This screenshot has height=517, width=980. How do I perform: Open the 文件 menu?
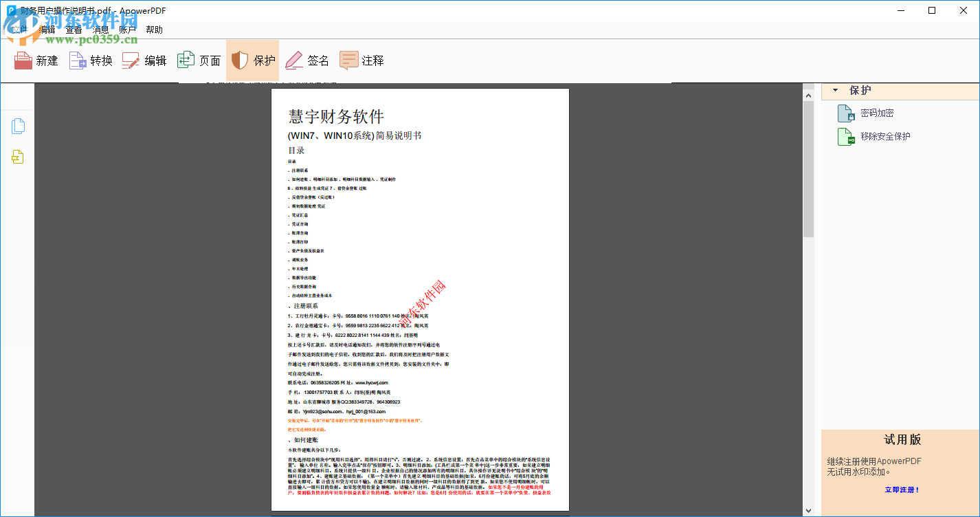click(x=19, y=29)
